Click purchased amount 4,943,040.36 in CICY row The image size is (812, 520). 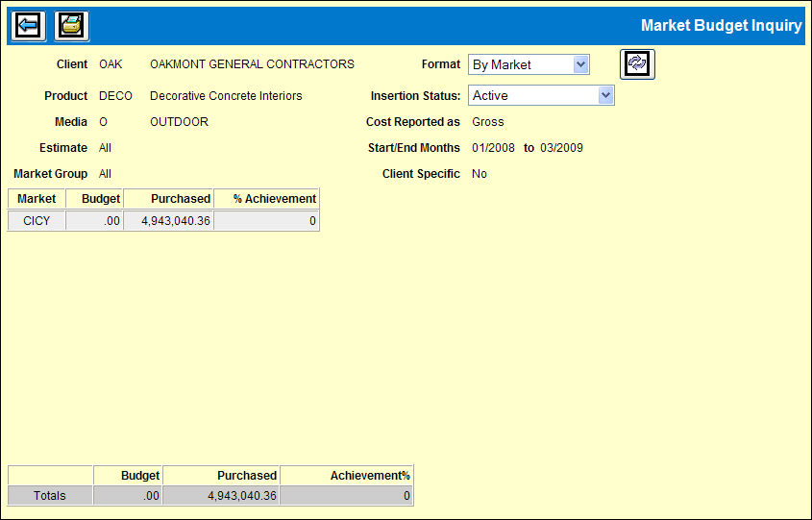(x=168, y=221)
